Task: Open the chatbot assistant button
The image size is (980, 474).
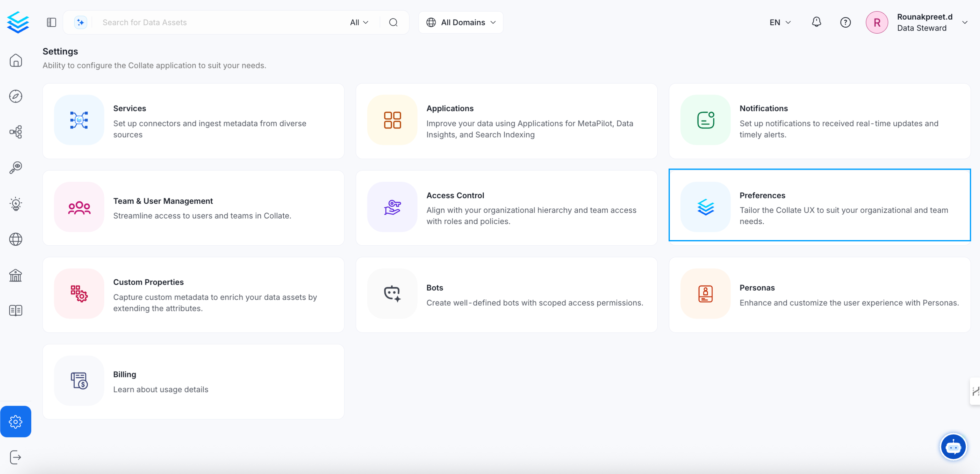Action: 953,447
